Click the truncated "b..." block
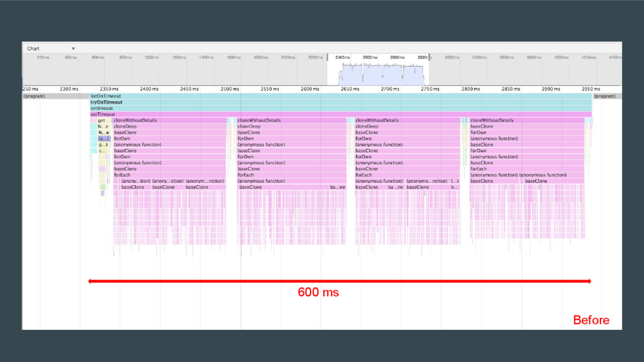 click(x=455, y=187)
